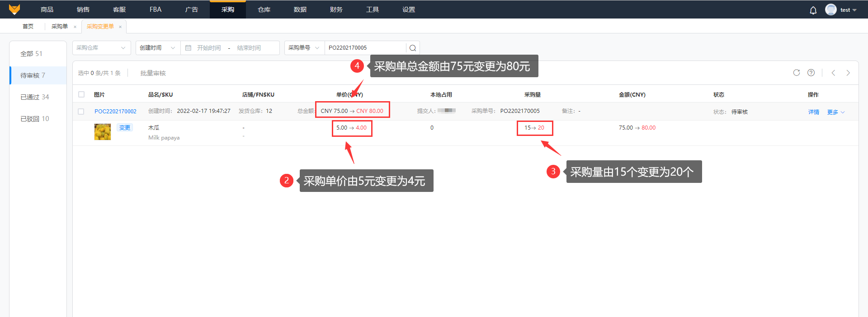Open the 销售 menu
This screenshot has height=317, width=868.
click(83, 9)
